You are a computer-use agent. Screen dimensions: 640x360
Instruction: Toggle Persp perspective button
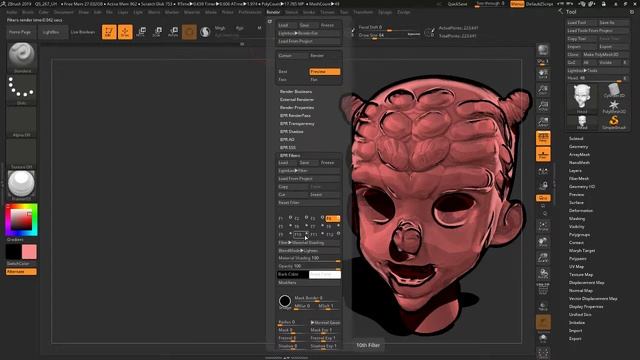pos(543,138)
